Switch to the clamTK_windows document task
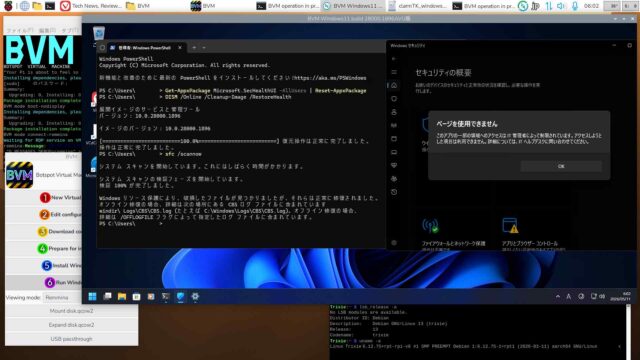 [418, 6]
